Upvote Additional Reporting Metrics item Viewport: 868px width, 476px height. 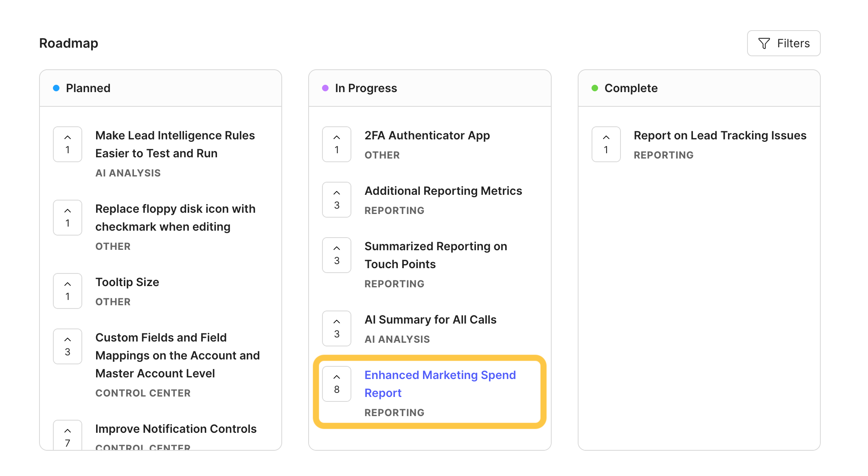tap(337, 200)
